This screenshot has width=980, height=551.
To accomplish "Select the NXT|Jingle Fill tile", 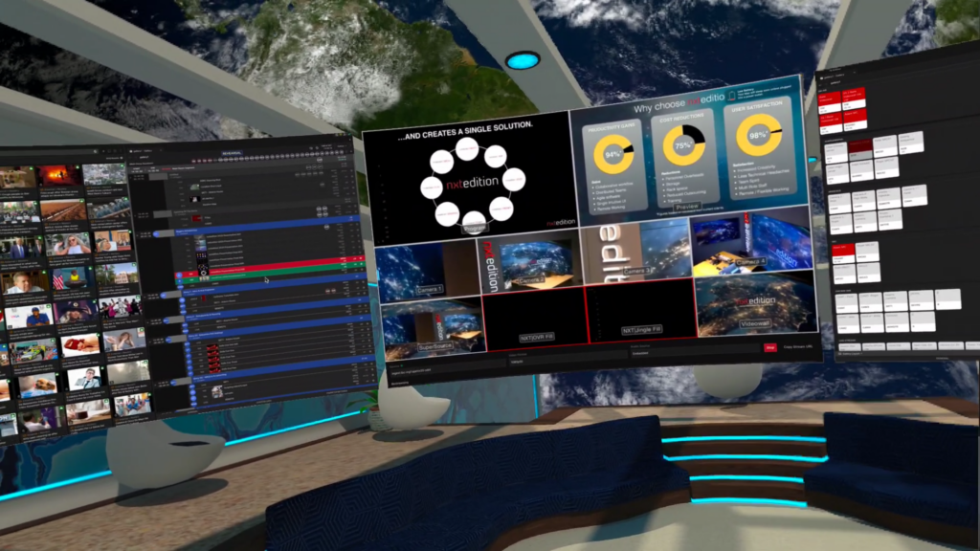I will pos(641,313).
